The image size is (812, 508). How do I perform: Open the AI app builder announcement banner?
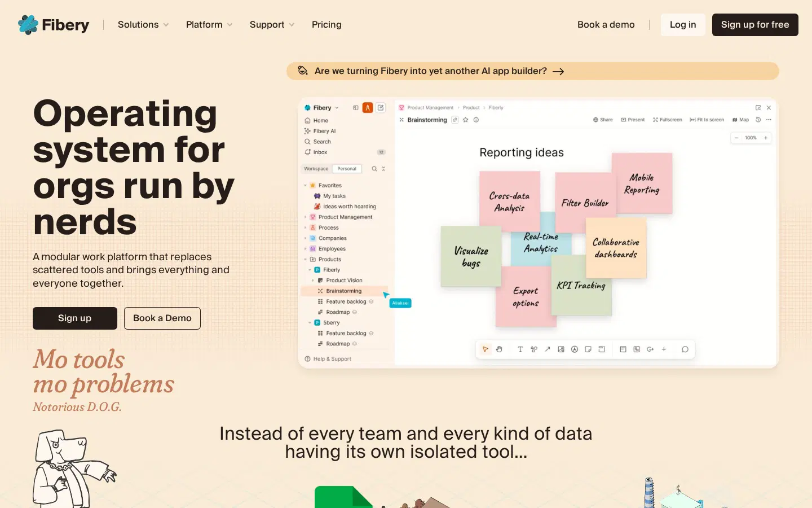coord(533,71)
